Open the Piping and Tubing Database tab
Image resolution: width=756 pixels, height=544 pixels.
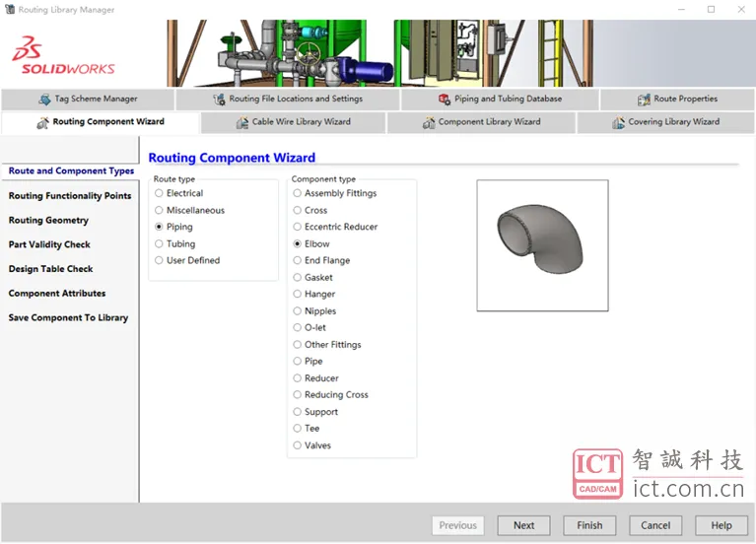pyautogui.click(x=500, y=100)
